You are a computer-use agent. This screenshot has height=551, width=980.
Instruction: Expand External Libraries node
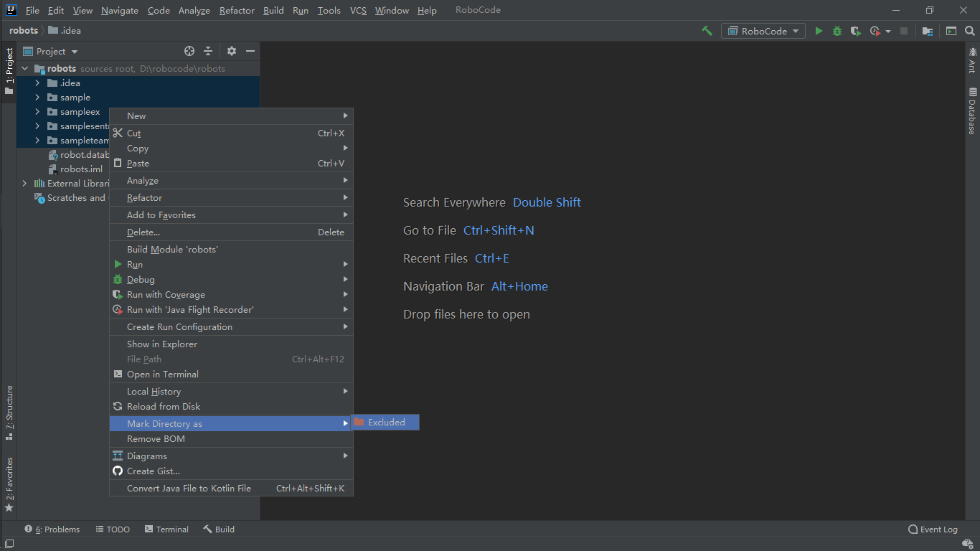pyautogui.click(x=25, y=184)
